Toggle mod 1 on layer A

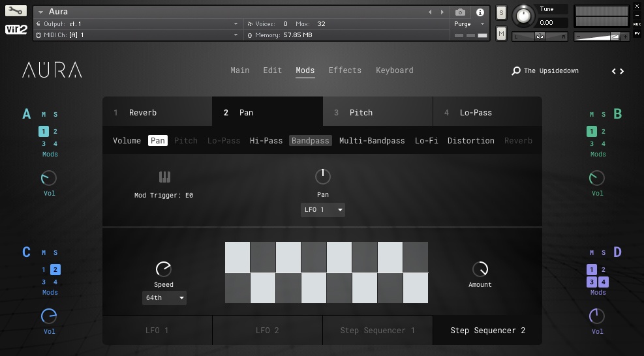tap(44, 132)
